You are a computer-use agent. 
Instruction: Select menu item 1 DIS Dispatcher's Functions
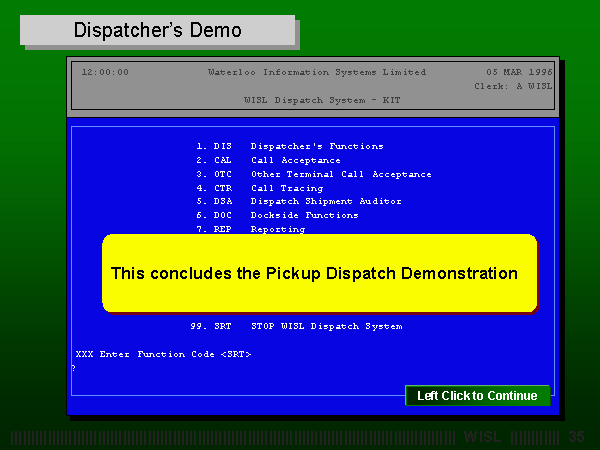(x=290, y=146)
